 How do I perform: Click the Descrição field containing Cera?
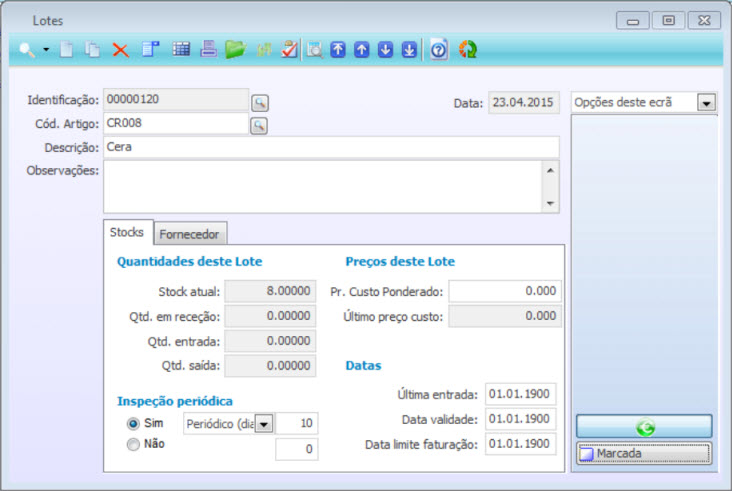click(331, 147)
